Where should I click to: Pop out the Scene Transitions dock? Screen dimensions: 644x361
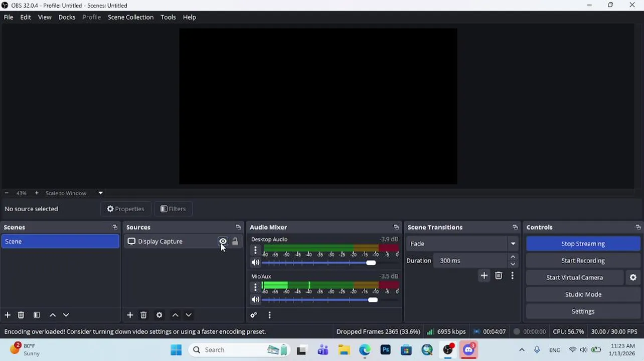point(515,227)
